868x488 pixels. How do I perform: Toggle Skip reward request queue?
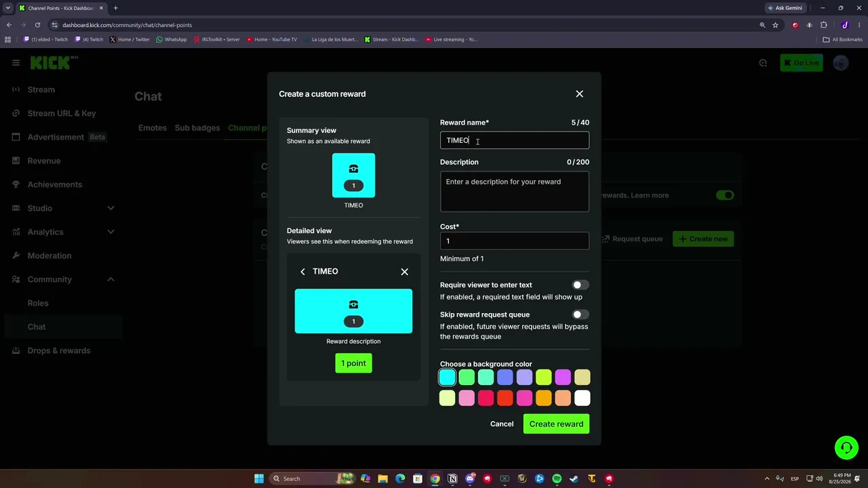point(580,314)
